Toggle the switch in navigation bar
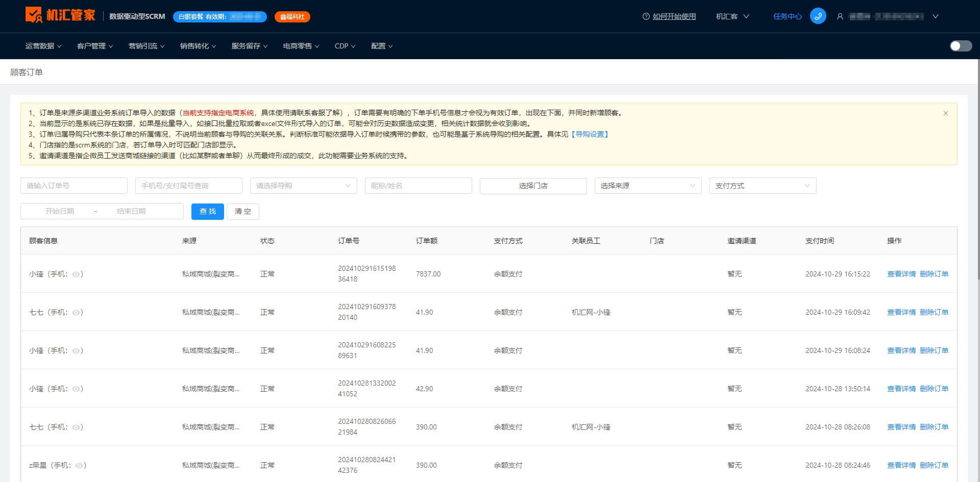 click(961, 46)
